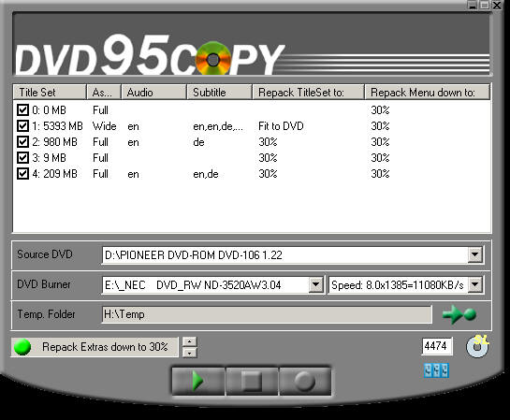Screen dimensions: 510x420
Task: Increase repack percentage with up stepper arrow
Action: [x=190, y=341]
